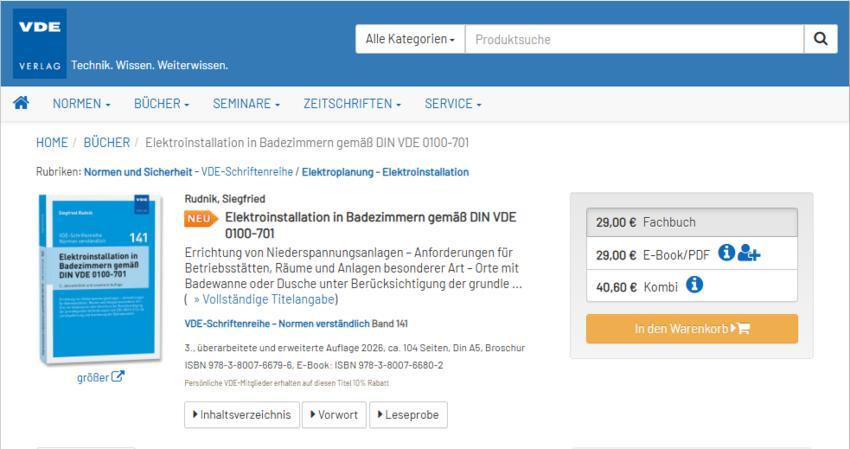Open the Elektroplanung - Elektroinstallation rubric link
The image size is (850, 449).
[x=385, y=172]
